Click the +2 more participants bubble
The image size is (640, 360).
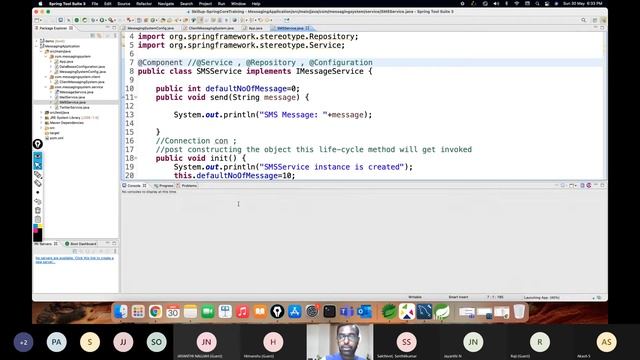click(x=23, y=342)
